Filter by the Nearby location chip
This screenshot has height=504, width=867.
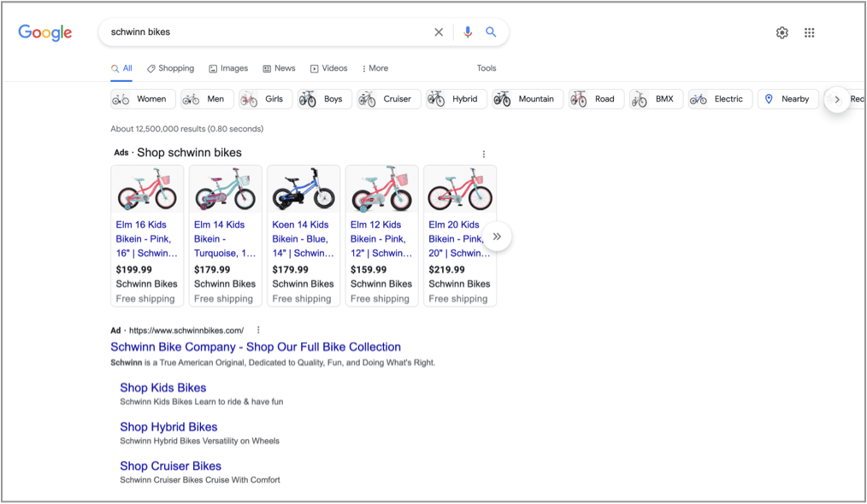[788, 99]
